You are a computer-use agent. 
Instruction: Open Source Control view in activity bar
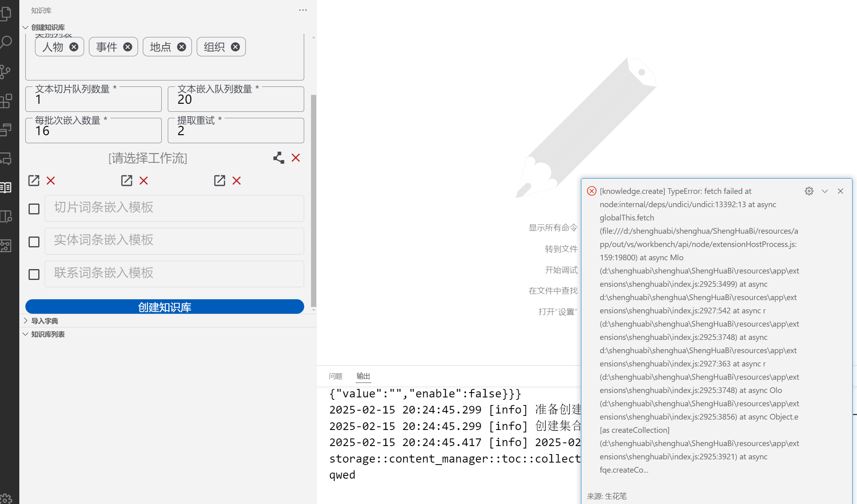click(6, 72)
